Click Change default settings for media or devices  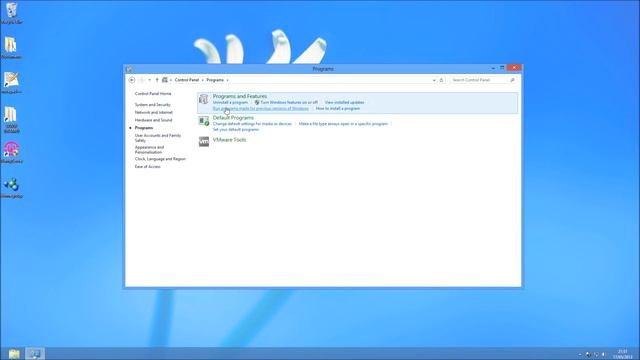[252, 124]
